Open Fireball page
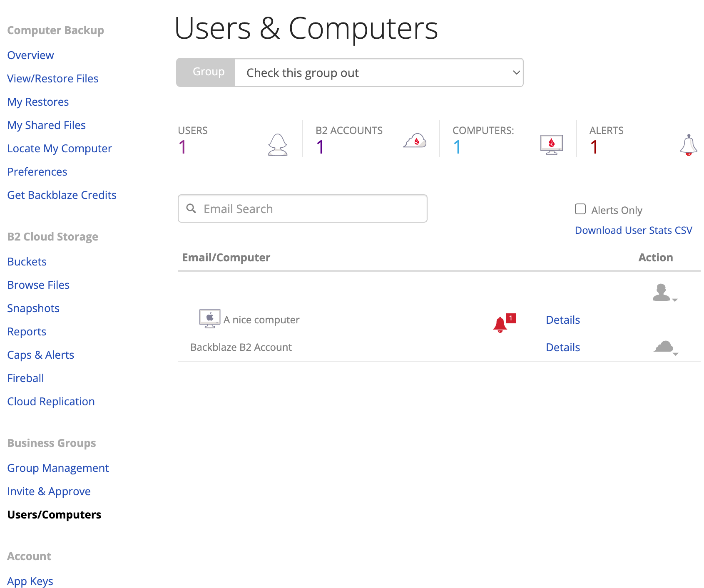 pyautogui.click(x=25, y=378)
